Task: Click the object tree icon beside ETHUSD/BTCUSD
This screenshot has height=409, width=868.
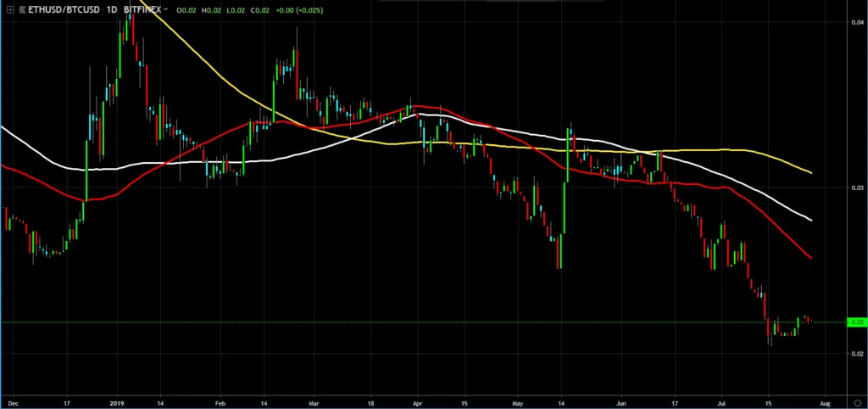Action: 10,10
